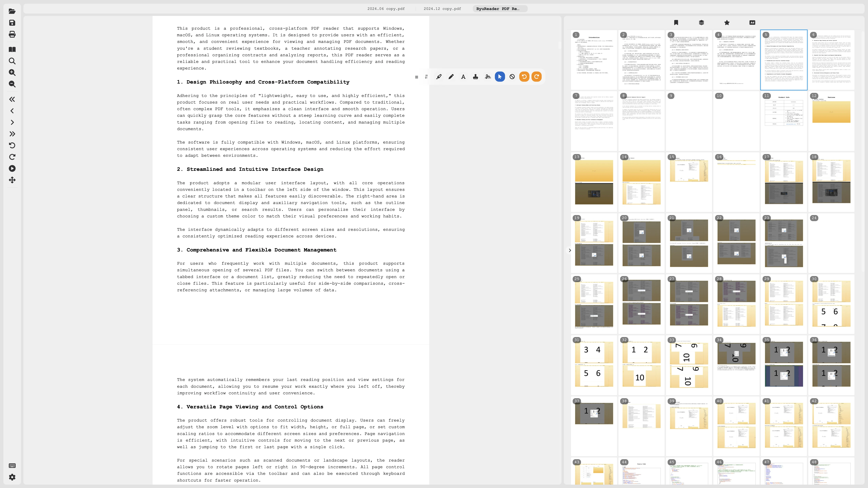
Task: Click heading "3. Comprehensive and Flexible Document Management"
Action: (257, 250)
